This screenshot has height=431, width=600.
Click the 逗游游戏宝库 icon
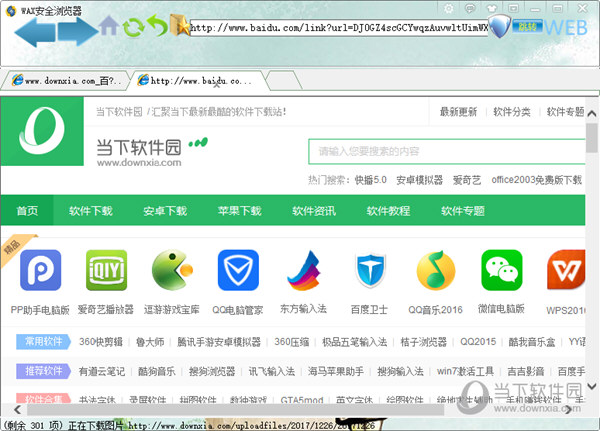[172, 270]
